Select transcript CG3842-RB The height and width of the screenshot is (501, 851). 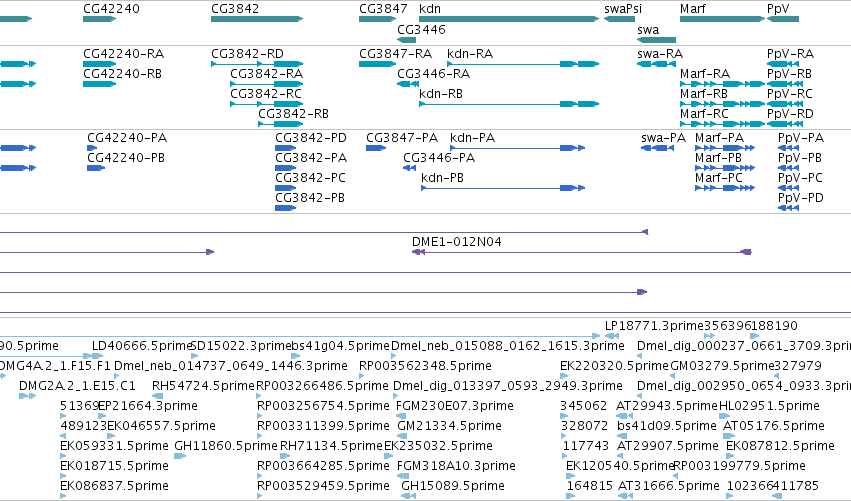coord(281,124)
